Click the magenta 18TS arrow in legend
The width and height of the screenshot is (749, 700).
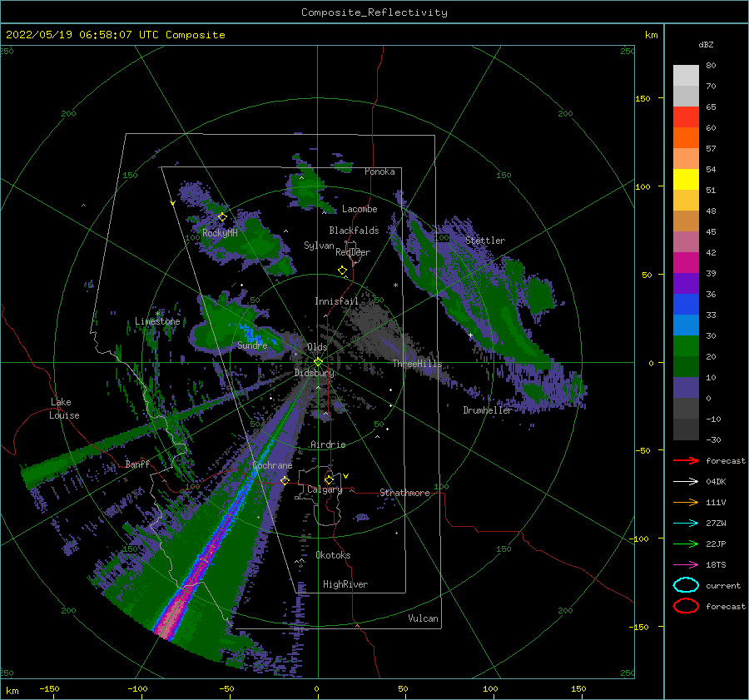686,565
